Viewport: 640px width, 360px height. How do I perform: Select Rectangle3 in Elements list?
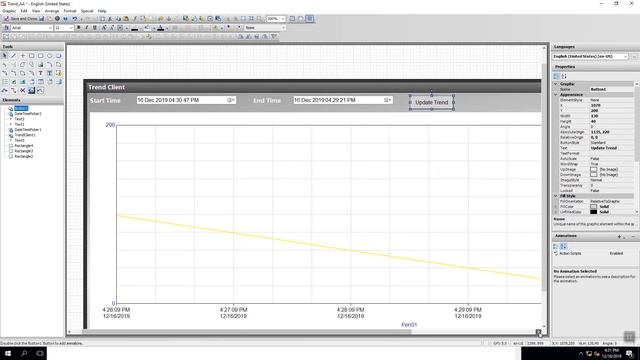point(24,151)
